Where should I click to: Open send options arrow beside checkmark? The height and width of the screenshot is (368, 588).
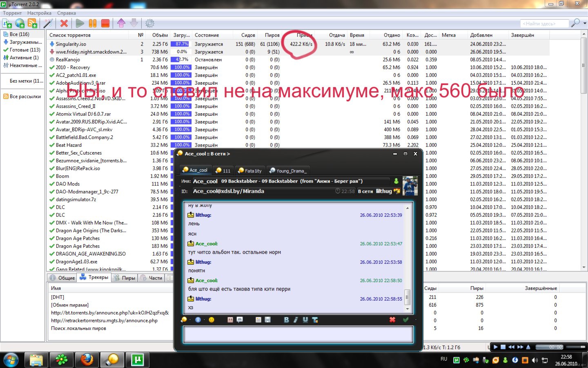416,320
